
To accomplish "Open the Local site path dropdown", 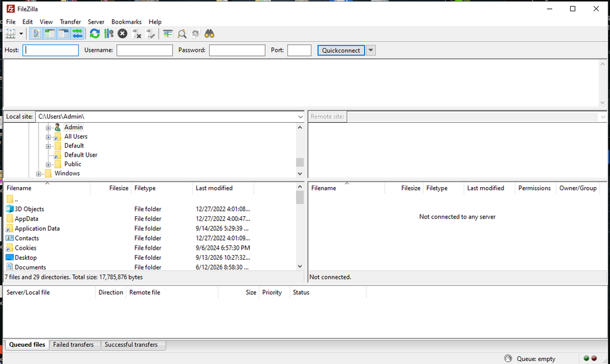I will (300, 117).
